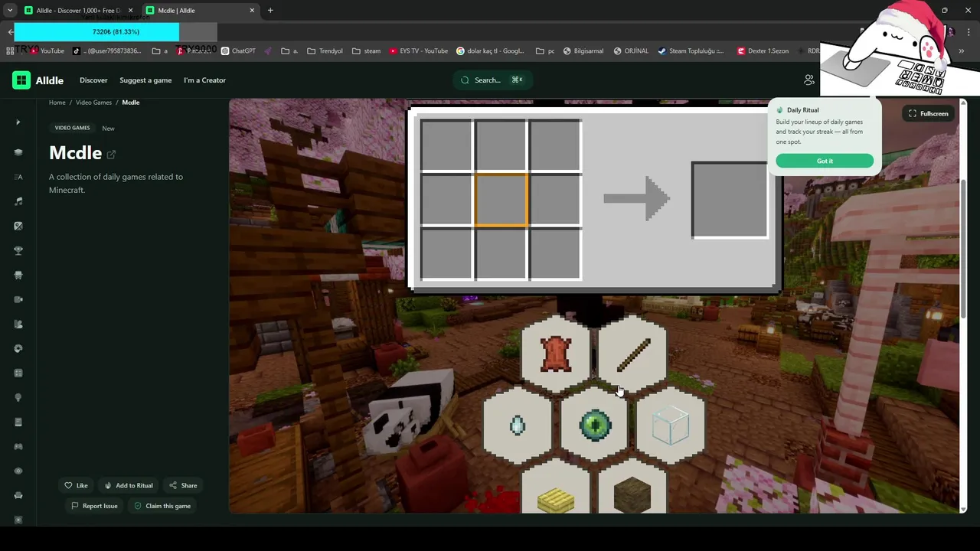Open the video camera movies category in sidebar
Screen dimensions: 980x551
tap(18, 299)
